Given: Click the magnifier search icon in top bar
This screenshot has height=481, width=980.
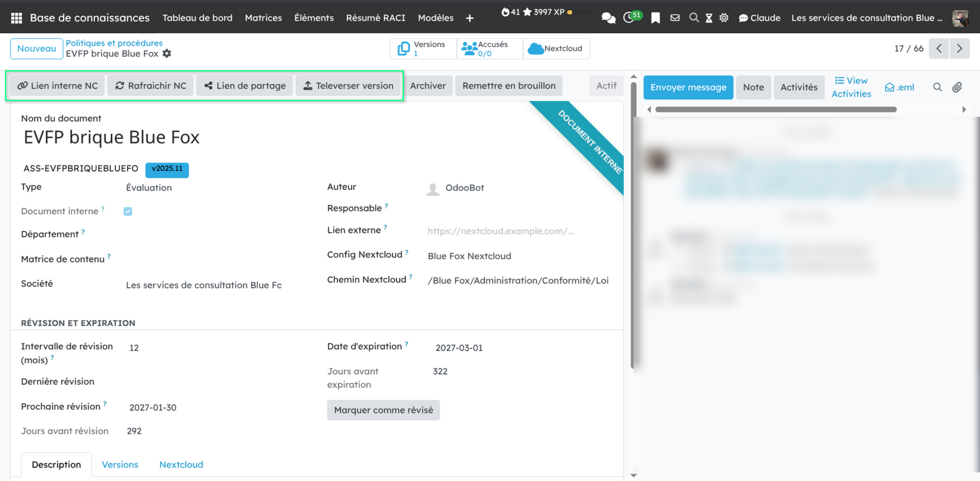Looking at the screenshot, I should click(694, 18).
